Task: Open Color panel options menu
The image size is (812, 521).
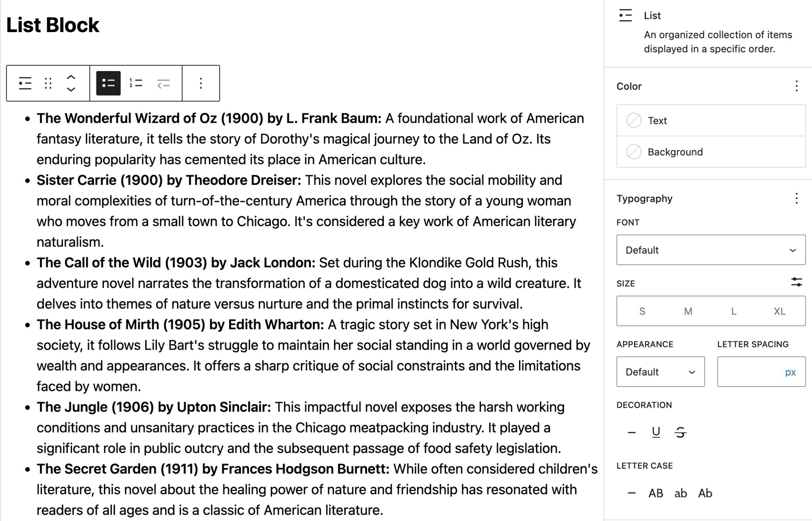Action: [x=797, y=86]
